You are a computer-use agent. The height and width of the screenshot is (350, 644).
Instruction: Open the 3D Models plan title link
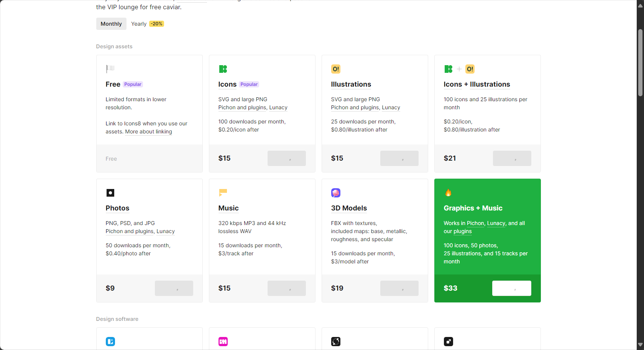[x=349, y=208]
